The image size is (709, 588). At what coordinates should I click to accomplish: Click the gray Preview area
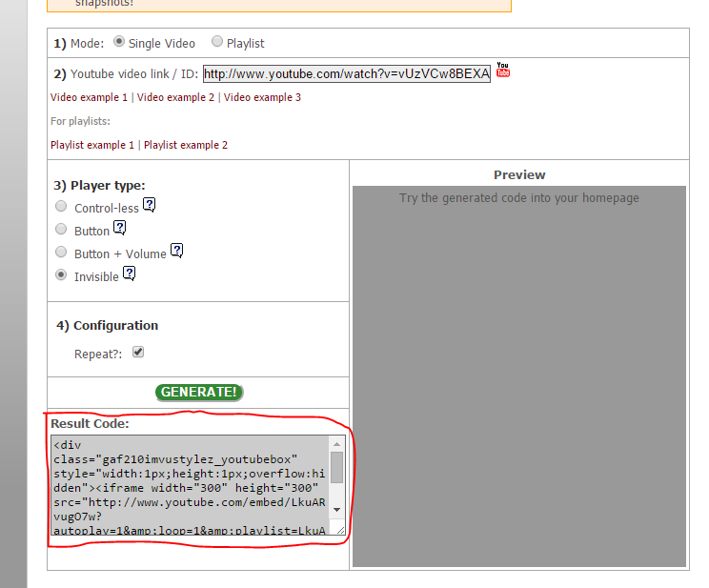pos(519,375)
